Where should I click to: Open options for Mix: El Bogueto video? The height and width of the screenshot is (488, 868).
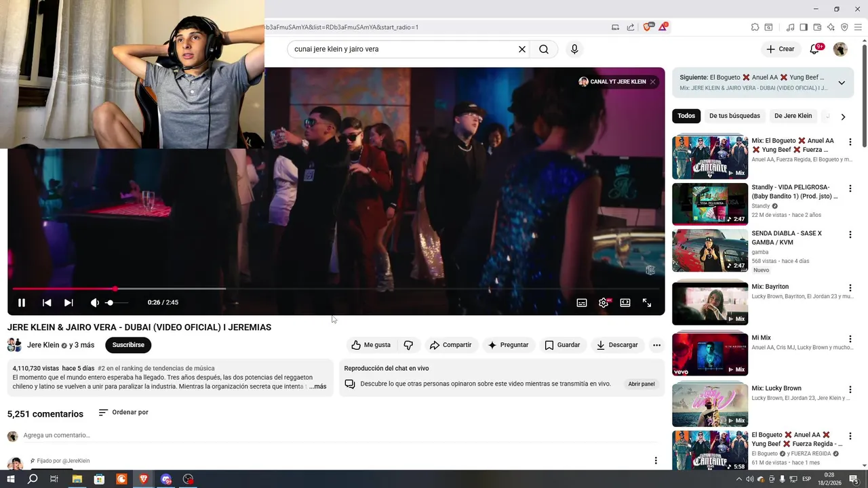click(x=850, y=142)
